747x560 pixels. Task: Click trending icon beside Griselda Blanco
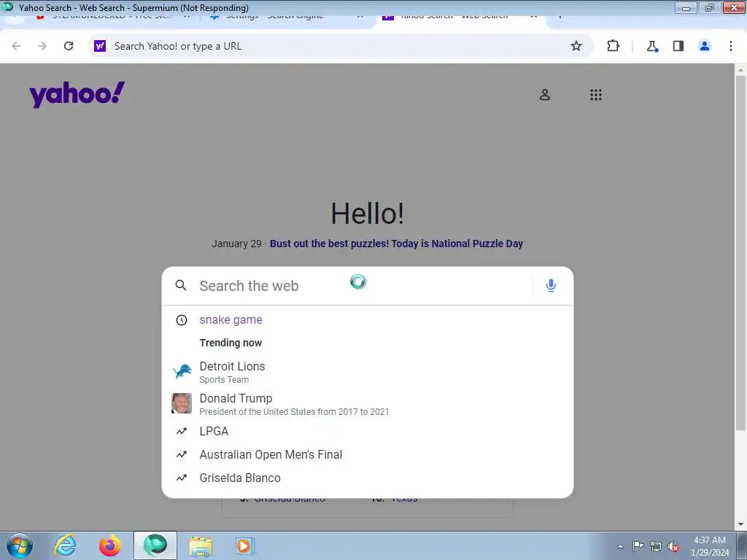[182, 478]
